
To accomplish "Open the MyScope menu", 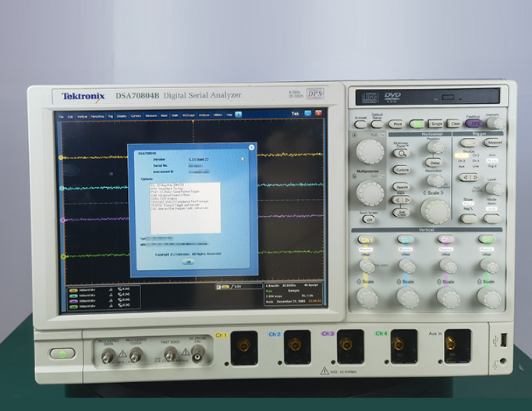I will (189, 115).
